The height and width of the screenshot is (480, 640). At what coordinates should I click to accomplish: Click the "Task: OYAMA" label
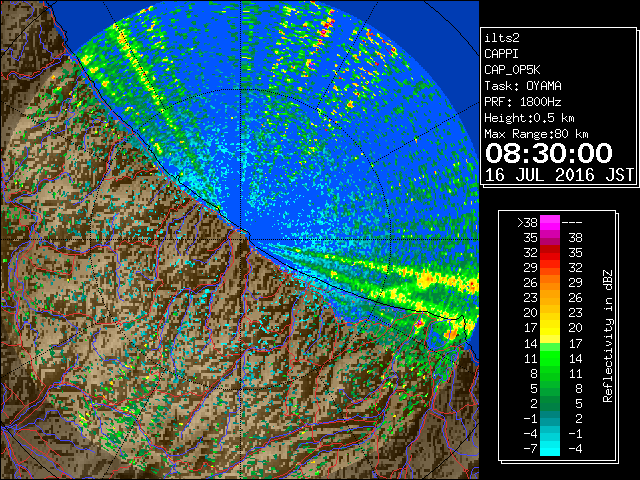click(523, 86)
